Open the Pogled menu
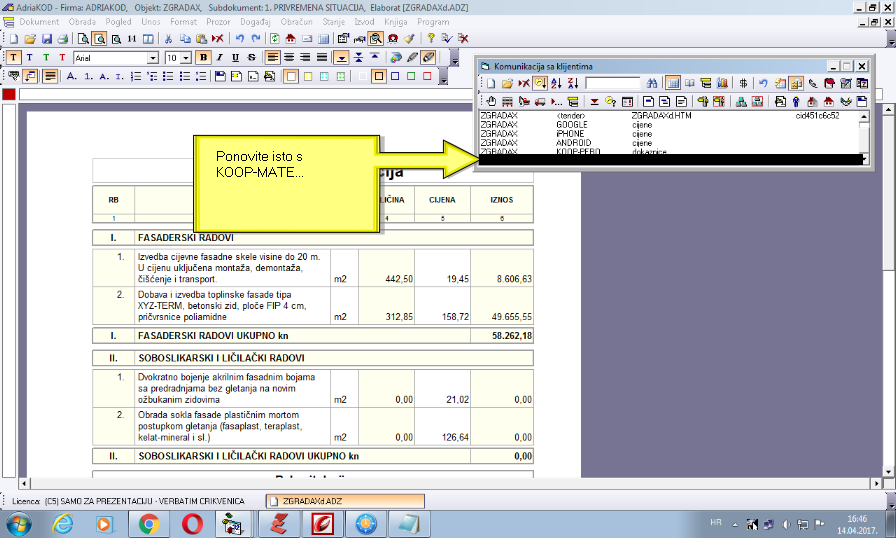 [118, 22]
